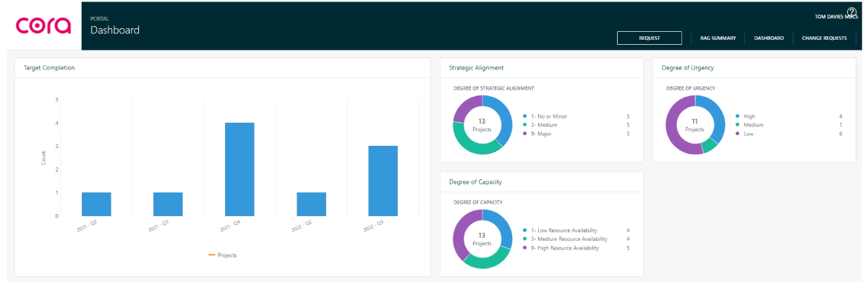Viewport: 868px width, 282px height.
Task: Click the Dashboard page heading
Action: point(115,30)
